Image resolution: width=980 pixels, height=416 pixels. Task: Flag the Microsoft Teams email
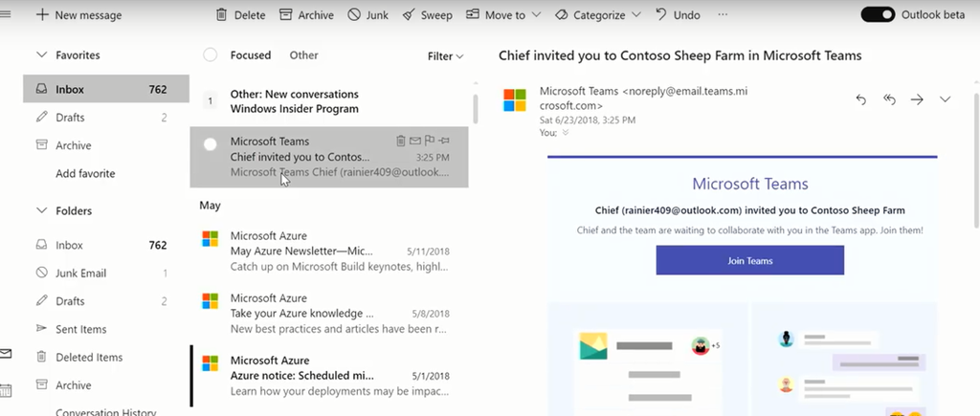[430, 142]
